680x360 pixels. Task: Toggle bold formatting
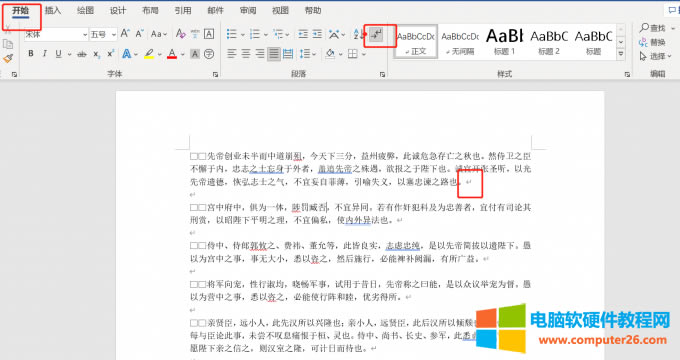click(x=31, y=53)
